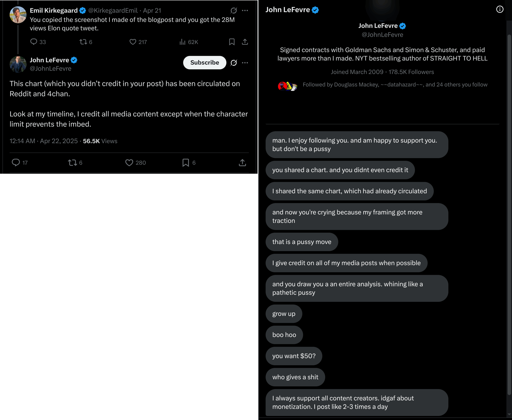Like Emil Kirkegaard's tweet with 217 likes
Screen dimensions: 512x420
[x=133, y=42]
